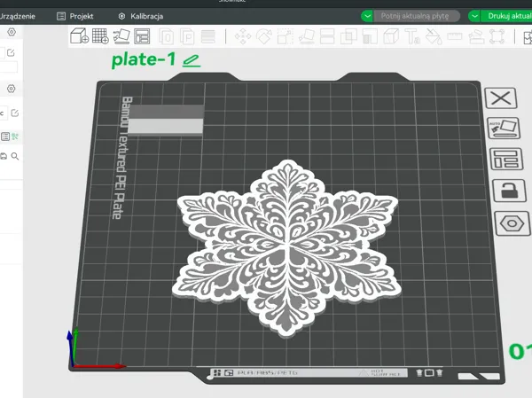Open plate settings hexagon icon
532x398 pixels.
point(512,223)
